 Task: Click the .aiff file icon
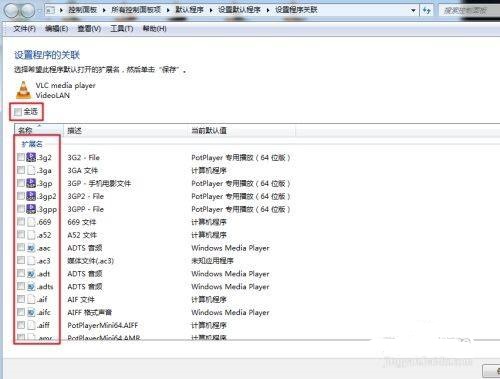pyautogui.click(x=31, y=325)
